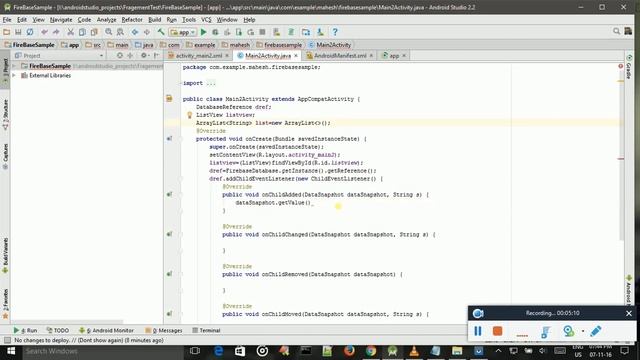Open the app run configuration dropdown

coord(183,32)
